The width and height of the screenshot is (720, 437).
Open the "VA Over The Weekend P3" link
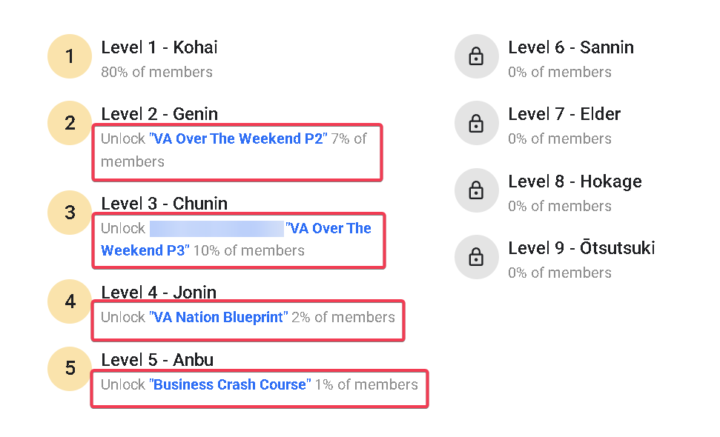tap(328, 229)
